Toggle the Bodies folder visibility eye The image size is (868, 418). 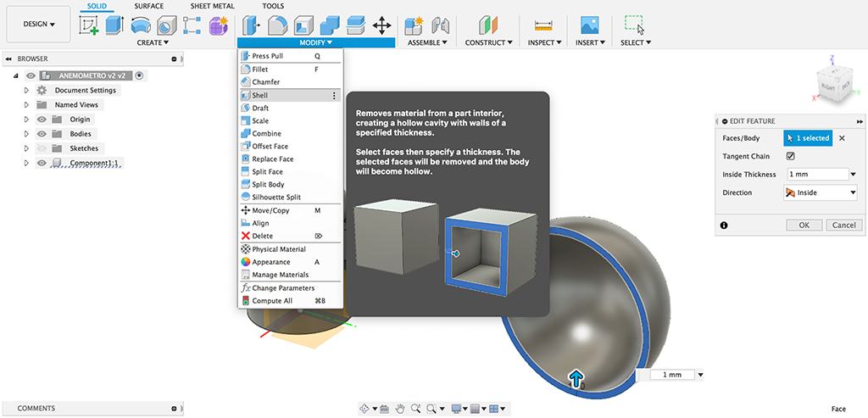(42, 134)
